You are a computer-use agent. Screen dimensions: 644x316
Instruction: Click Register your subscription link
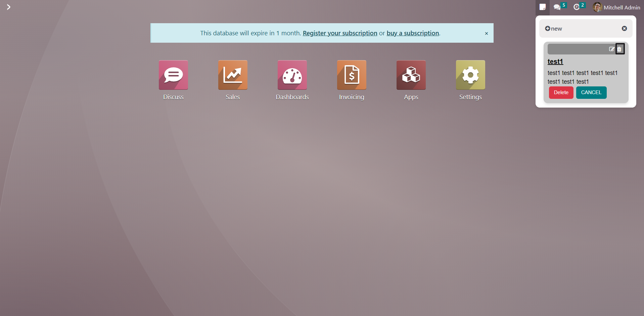tap(340, 33)
